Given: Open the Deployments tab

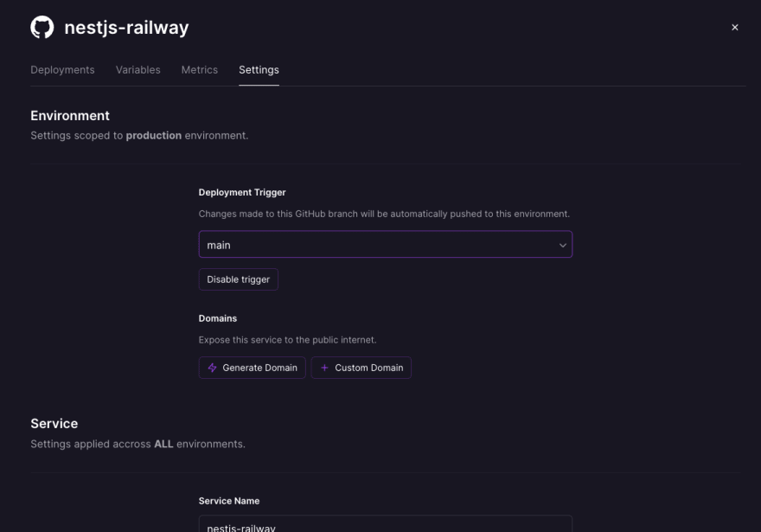Looking at the screenshot, I should tap(62, 70).
